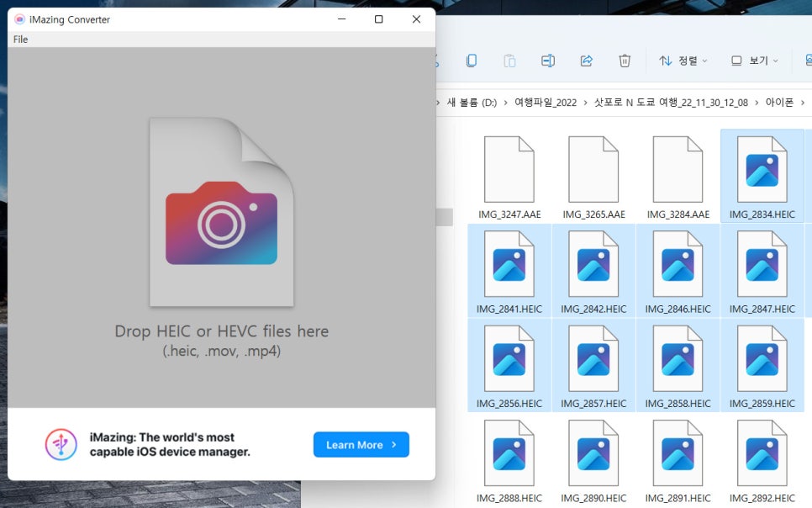Image resolution: width=812 pixels, height=508 pixels.
Task: Go to 삿포로 N 도쿄 여행 breadcrumb folder
Action: click(671, 103)
